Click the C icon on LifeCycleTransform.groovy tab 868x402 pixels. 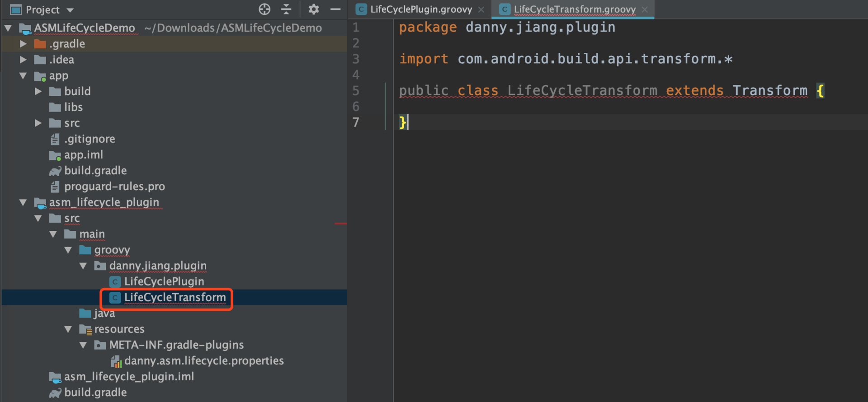(505, 9)
